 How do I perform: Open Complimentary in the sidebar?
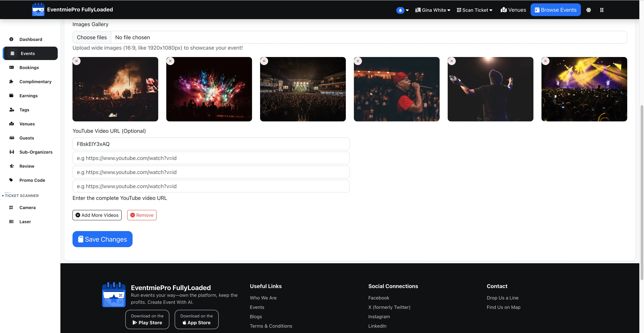tap(30, 82)
